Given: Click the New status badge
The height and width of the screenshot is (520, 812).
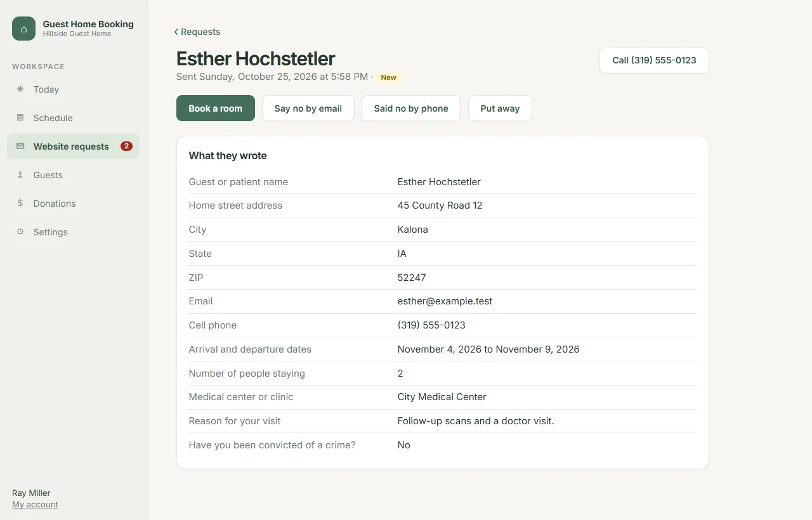Looking at the screenshot, I should [x=389, y=77].
